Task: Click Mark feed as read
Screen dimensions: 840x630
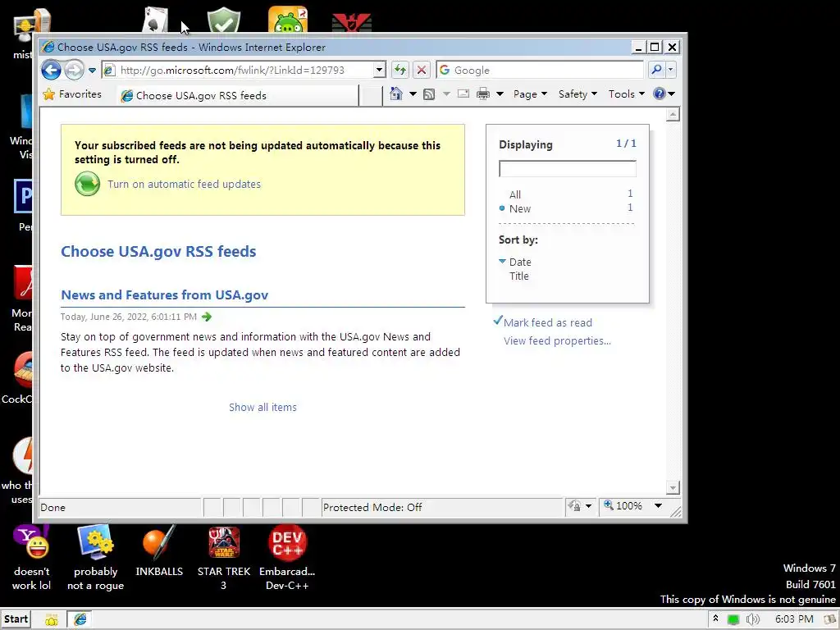Action: tap(547, 322)
